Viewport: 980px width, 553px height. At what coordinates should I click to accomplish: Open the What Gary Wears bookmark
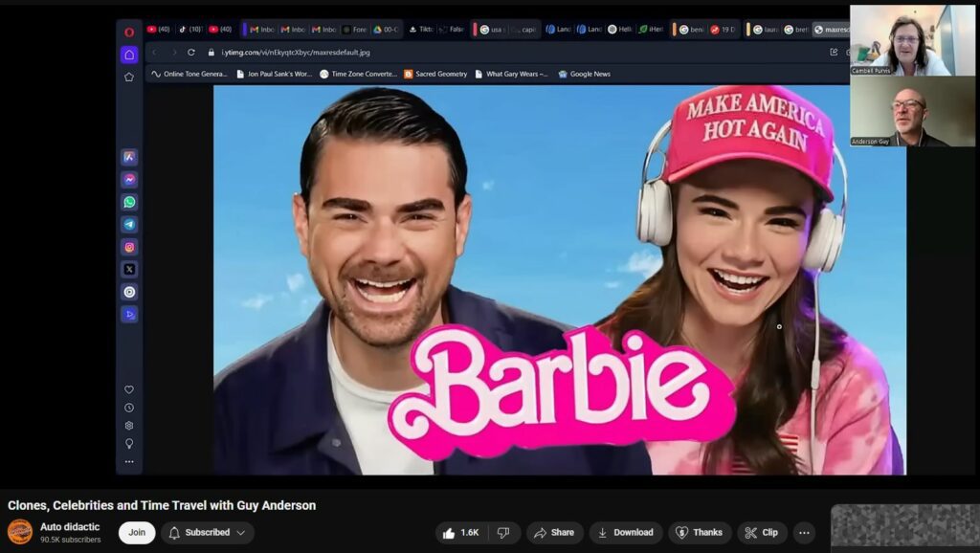coord(511,74)
